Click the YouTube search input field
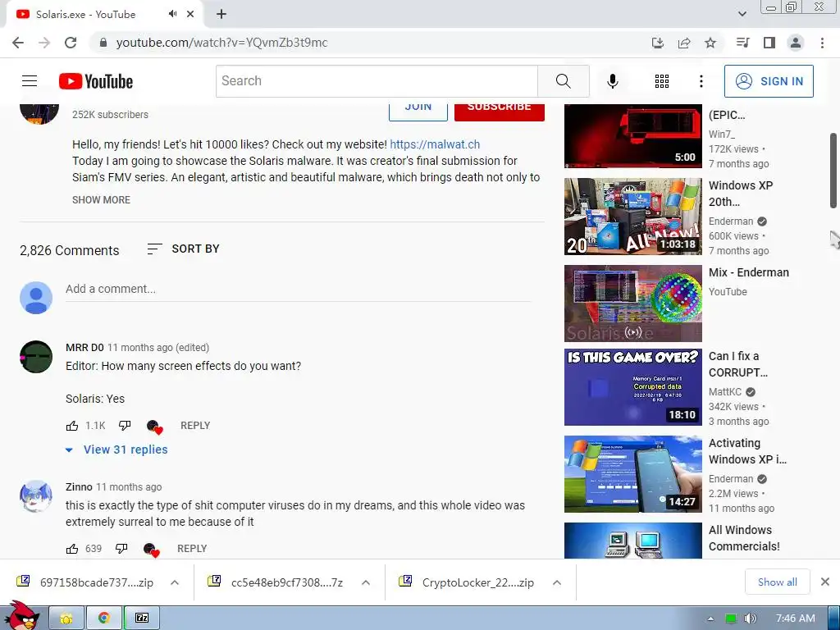 377,81
